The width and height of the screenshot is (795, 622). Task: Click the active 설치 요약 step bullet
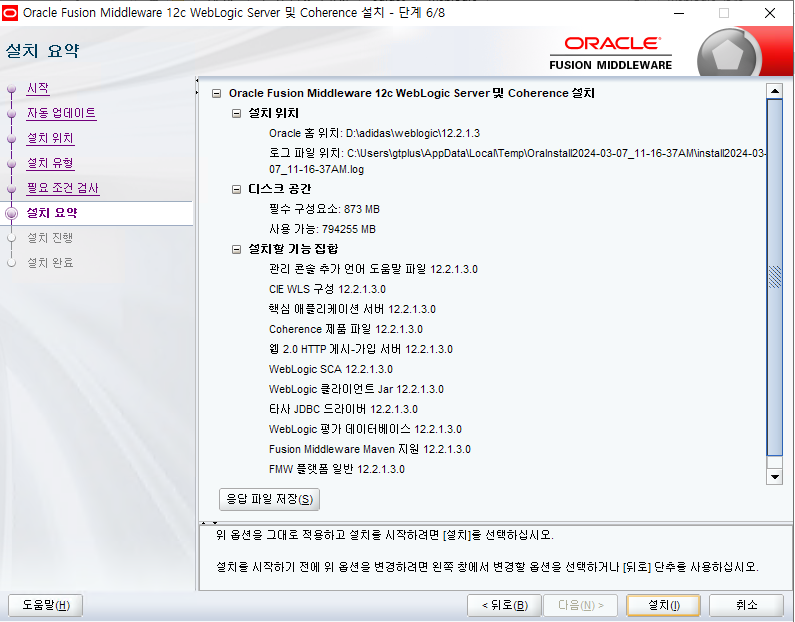(x=12, y=213)
